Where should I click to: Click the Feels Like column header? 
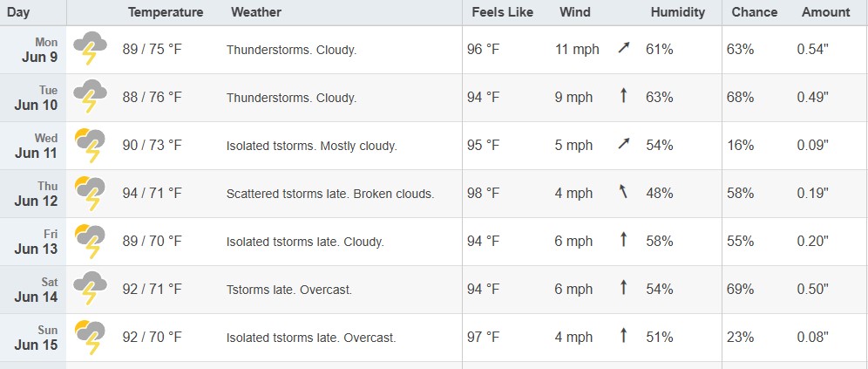tap(503, 12)
